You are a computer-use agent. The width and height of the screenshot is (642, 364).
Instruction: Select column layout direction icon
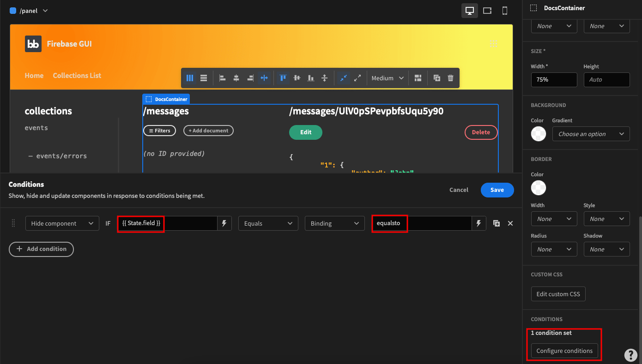pos(190,78)
